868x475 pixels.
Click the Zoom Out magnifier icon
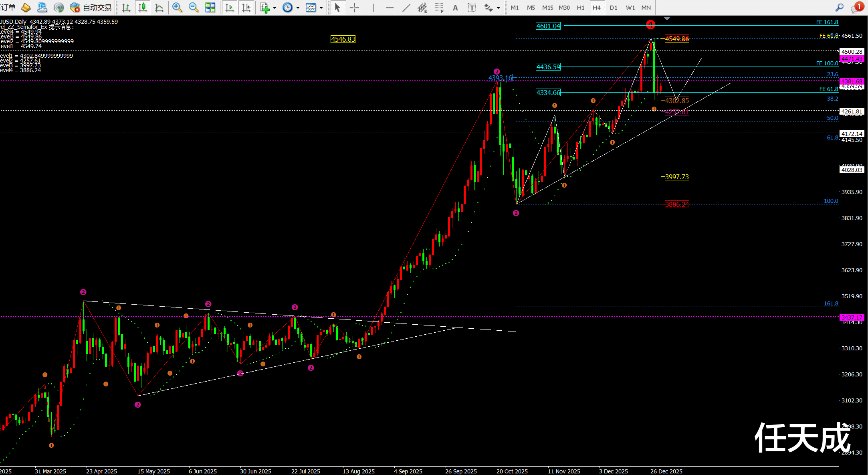pos(193,7)
